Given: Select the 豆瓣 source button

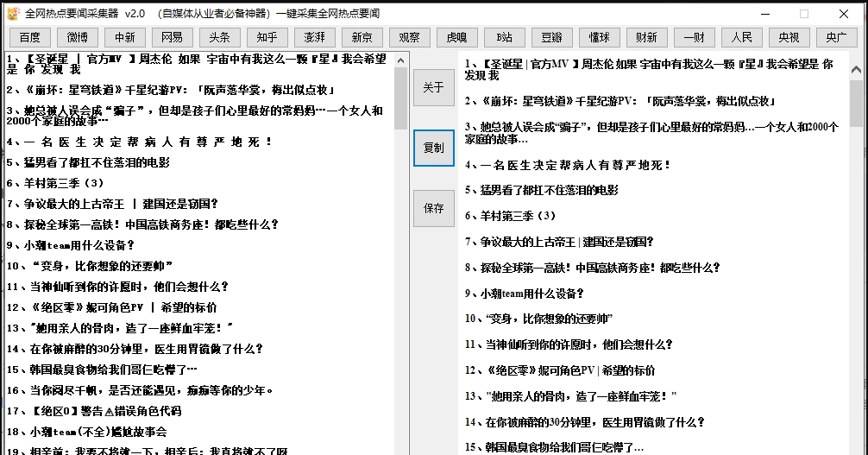Looking at the screenshot, I should point(552,38).
